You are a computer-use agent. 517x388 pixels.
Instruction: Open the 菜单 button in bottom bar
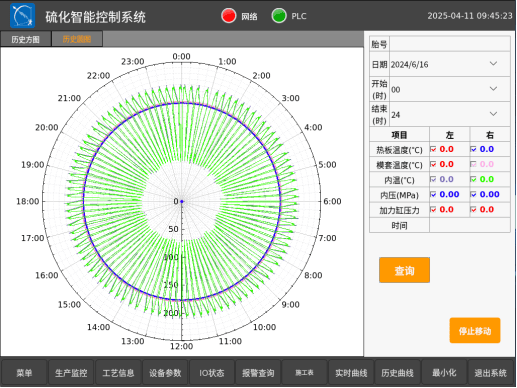(24, 373)
